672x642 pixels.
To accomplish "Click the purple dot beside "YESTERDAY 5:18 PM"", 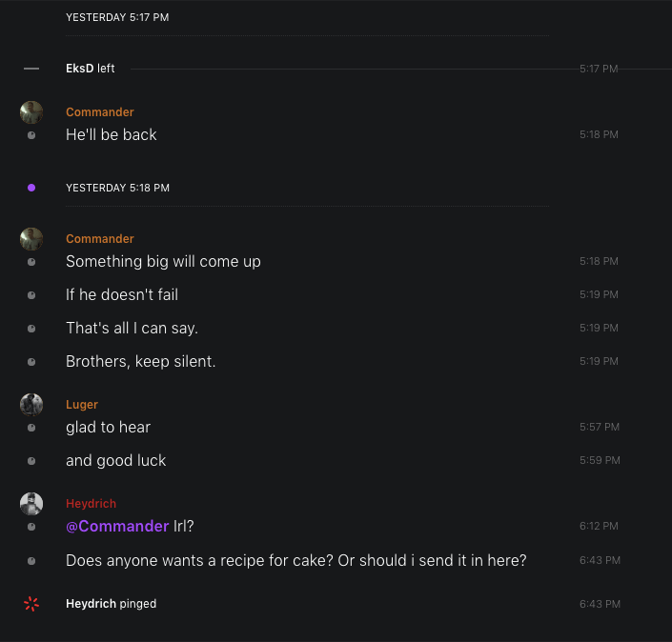I will 31,188.
